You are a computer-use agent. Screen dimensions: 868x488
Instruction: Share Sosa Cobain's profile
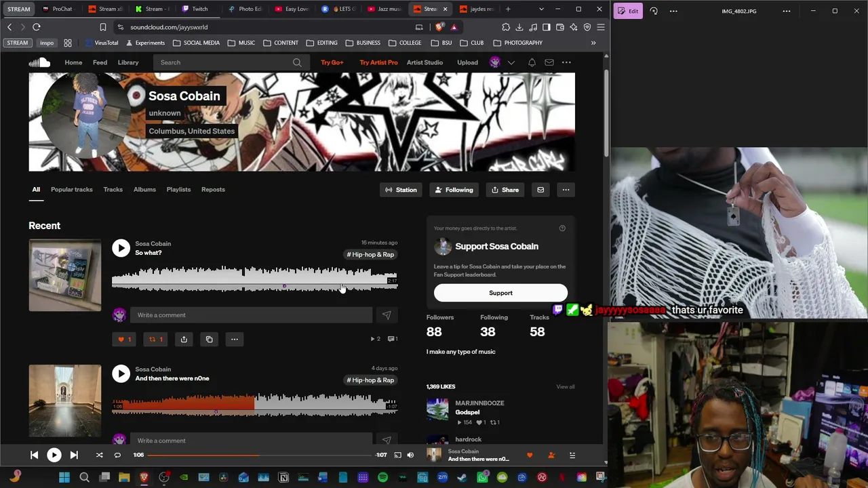pos(505,190)
